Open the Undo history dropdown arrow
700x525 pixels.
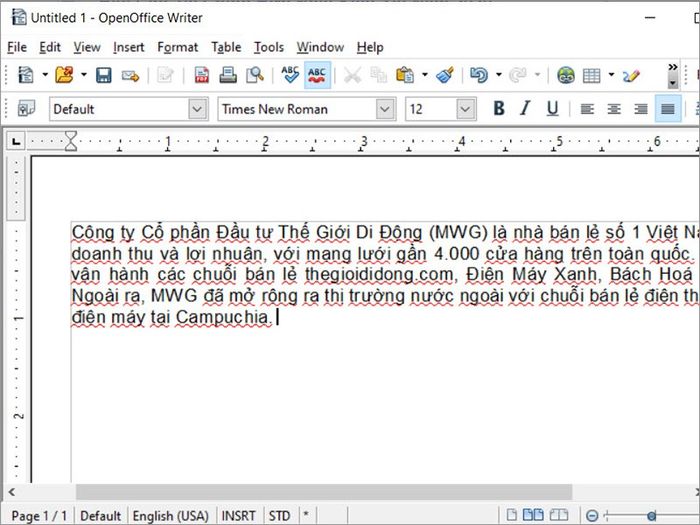point(499,75)
